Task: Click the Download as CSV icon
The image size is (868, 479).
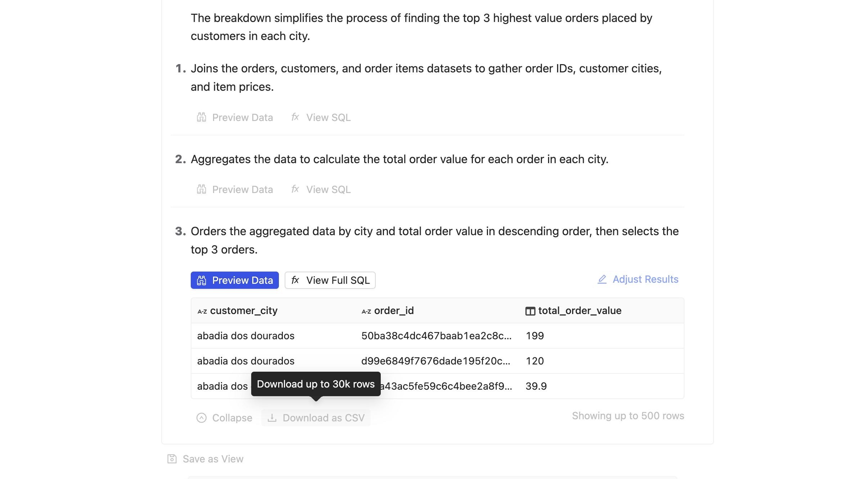Action: [271, 418]
